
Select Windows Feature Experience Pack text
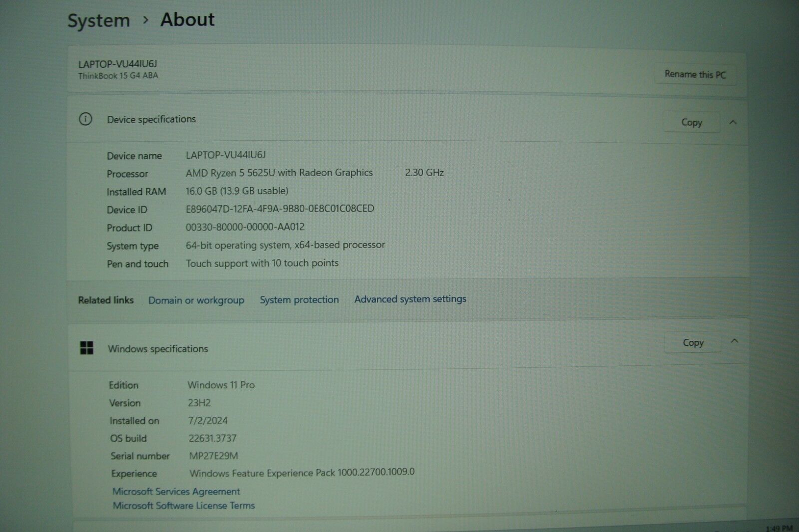click(x=302, y=473)
